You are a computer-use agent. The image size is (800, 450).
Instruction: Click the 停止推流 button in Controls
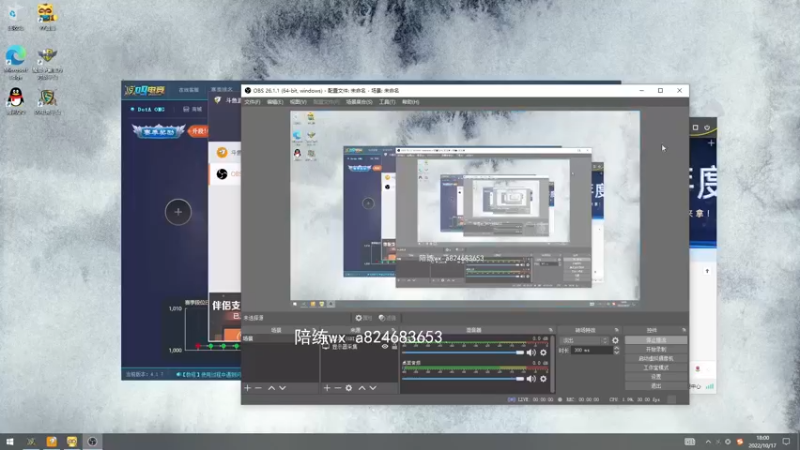pos(656,340)
